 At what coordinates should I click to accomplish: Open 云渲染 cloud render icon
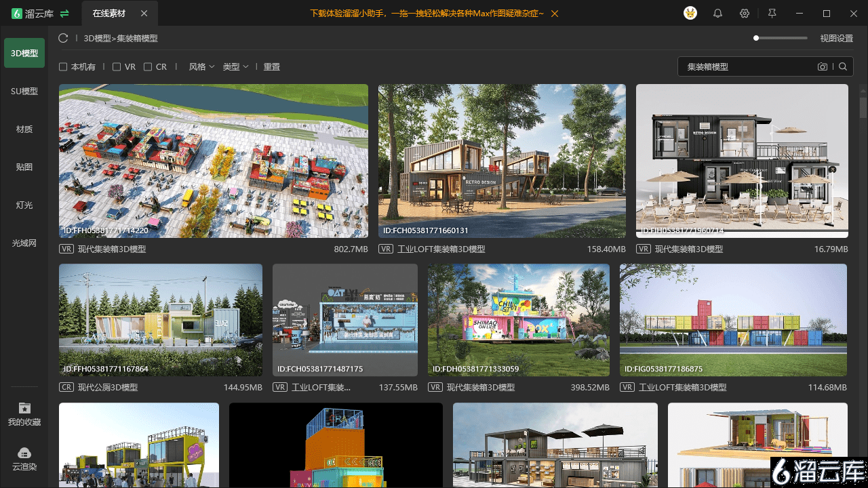coord(24,453)
